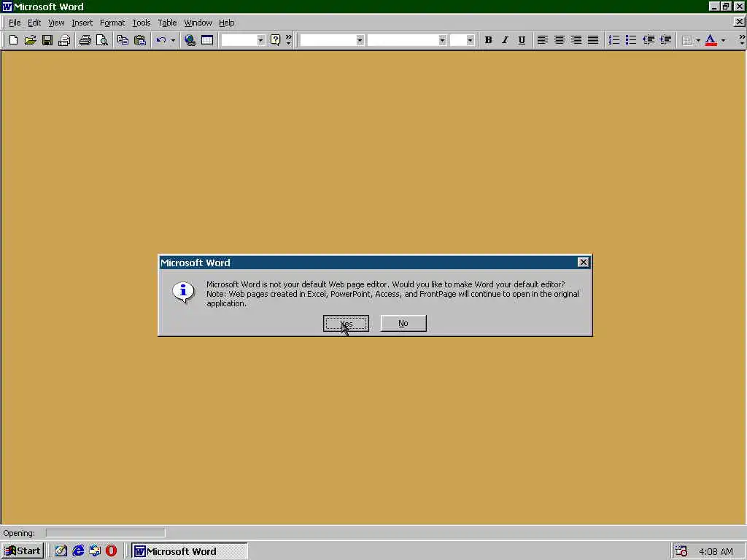The image size is (747, 560).
Task: Launch Internet Explorer from quick launch
Action: [x=78, y=551]
